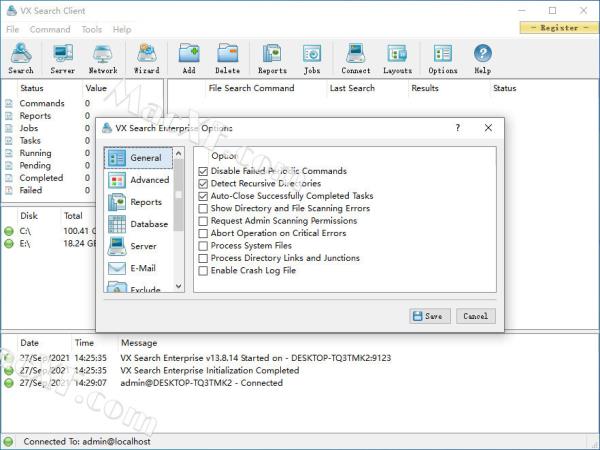
Task: Select the Running status row
Action: [x=47, y=153]
